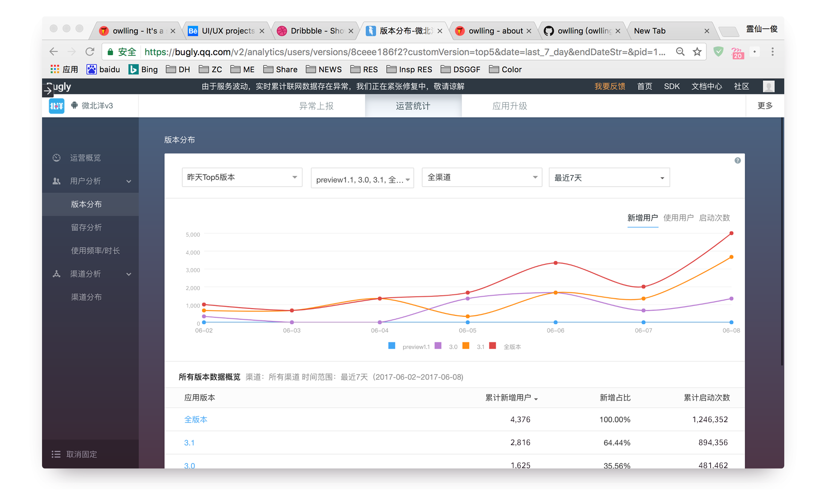The height and width of the screenshot is (504, 827).
Task: Collapse the 用户分析 section chevron
Action: 129,181
